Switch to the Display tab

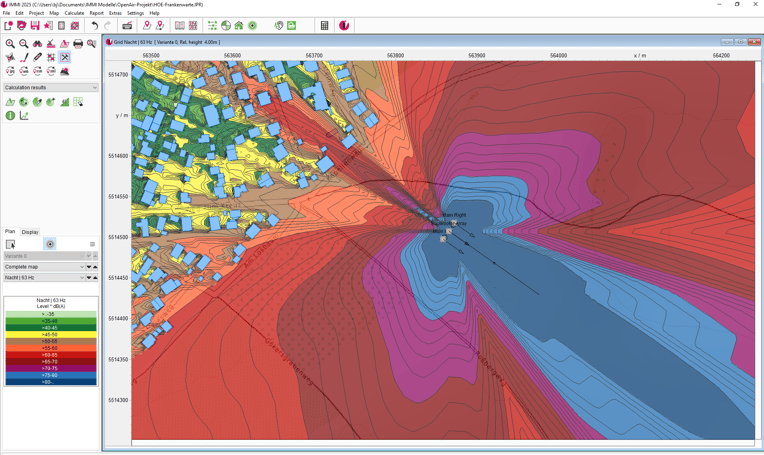(30, 232)
